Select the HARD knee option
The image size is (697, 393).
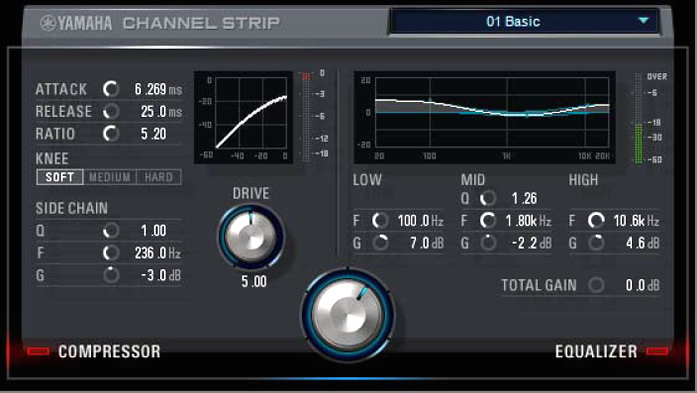click(159, 177)
